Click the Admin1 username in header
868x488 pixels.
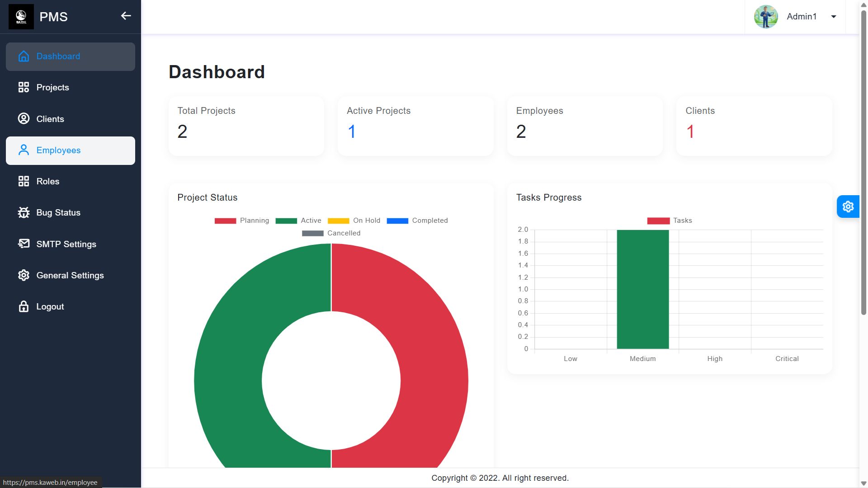coord(802,17)
